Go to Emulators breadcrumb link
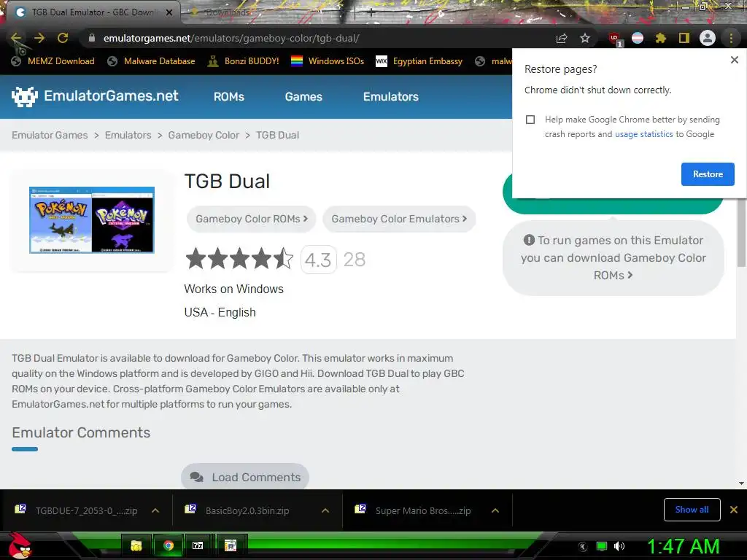Viewport: 747px width, 560px height. coord(128,135)
